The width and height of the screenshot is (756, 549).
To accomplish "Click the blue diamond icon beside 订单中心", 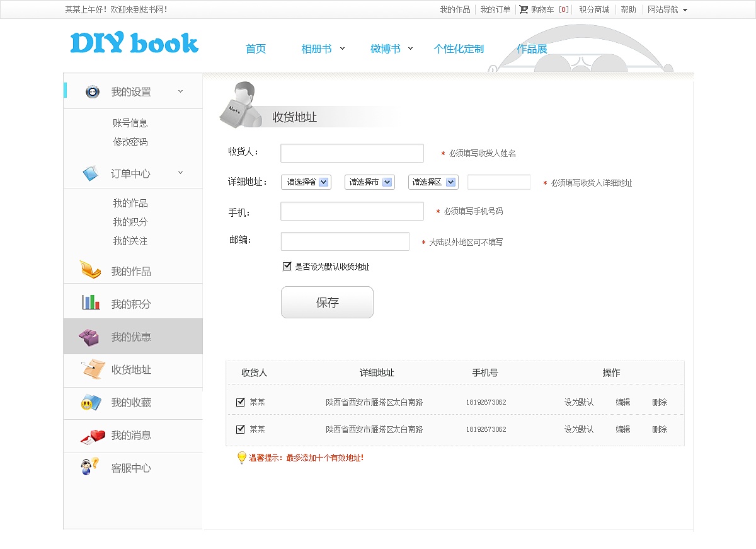I will point(91,173).
